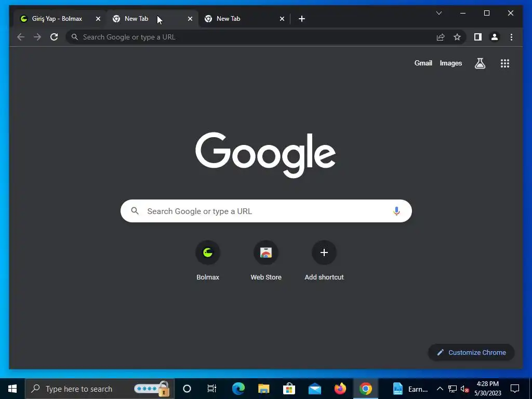The width and height of the screenshot is (532, 399).
Task: Open the Windows Start menu
Action: coord(12,389)
